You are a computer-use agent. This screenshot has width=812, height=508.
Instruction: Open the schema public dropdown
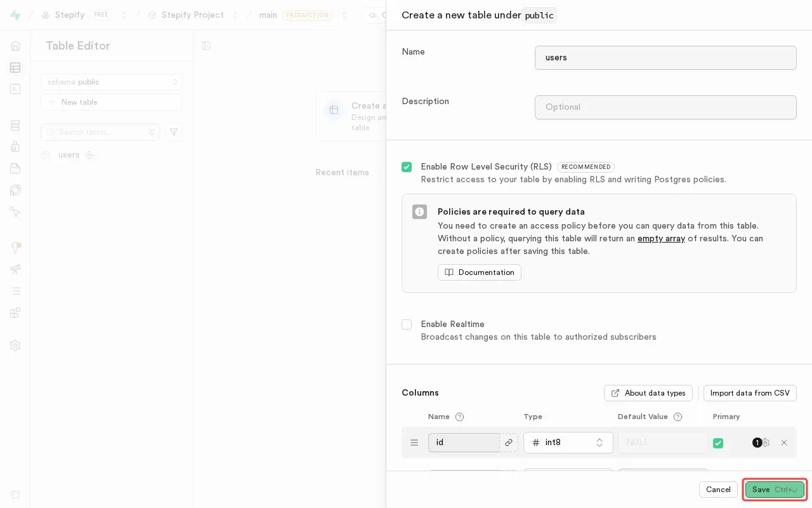click(112, 82)
